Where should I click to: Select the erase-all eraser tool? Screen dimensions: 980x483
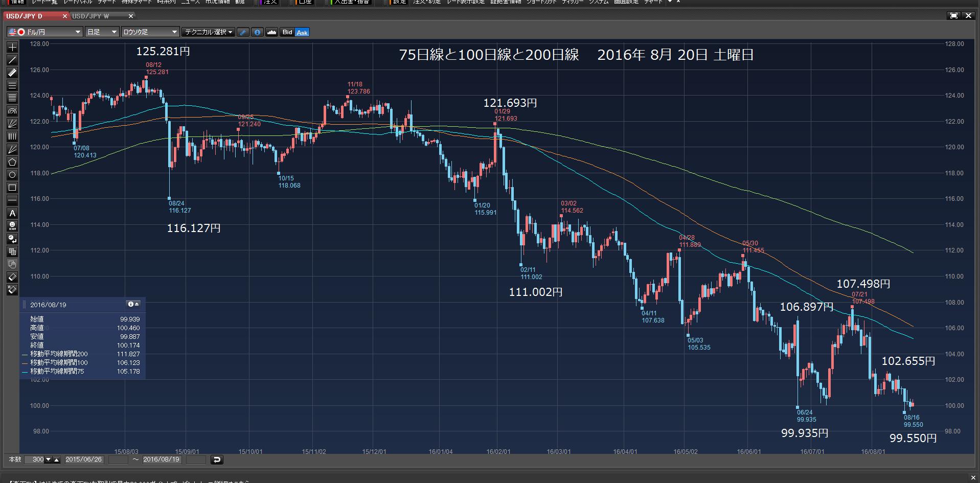tap(12, 290)
